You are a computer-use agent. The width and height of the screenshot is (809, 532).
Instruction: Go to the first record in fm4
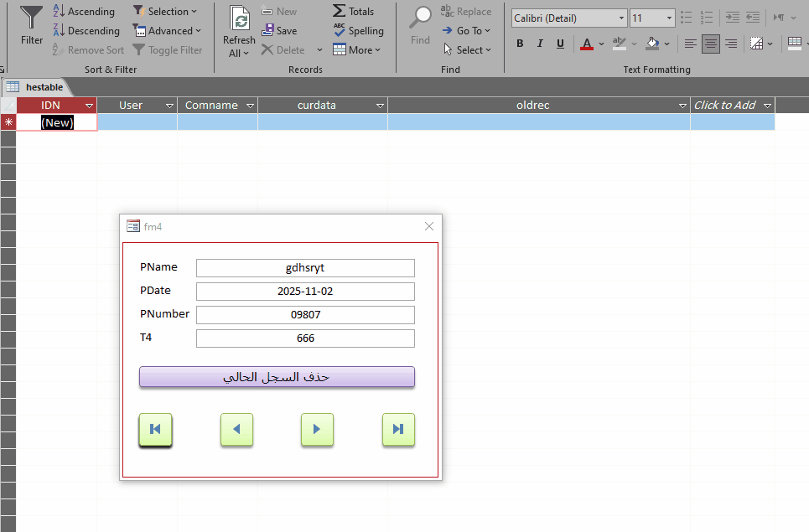[x=155, y=430]
